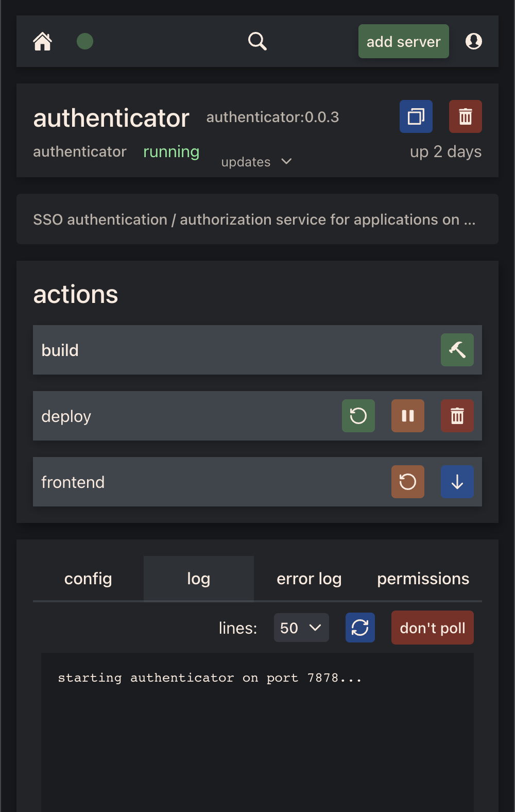Redeploy using the green deploy icon
Image resolution: width=515 pixels, height=812 pixels.
click(358, 416)
